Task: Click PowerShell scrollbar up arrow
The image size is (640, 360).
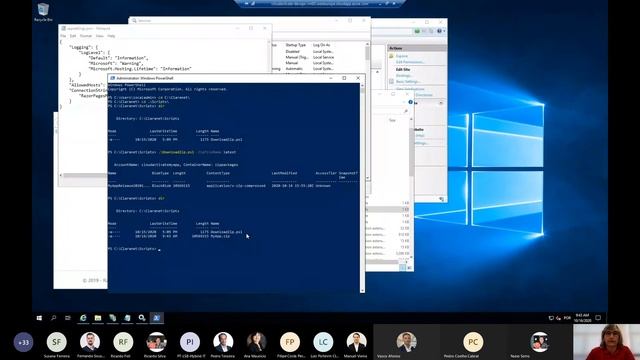Action: click(x=362, y=85)
